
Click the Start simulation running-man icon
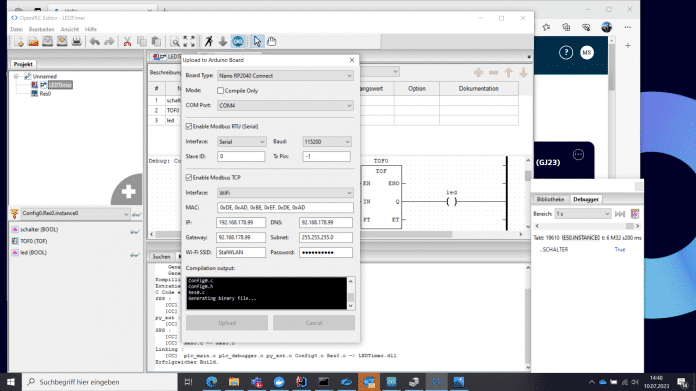point(209,42)
